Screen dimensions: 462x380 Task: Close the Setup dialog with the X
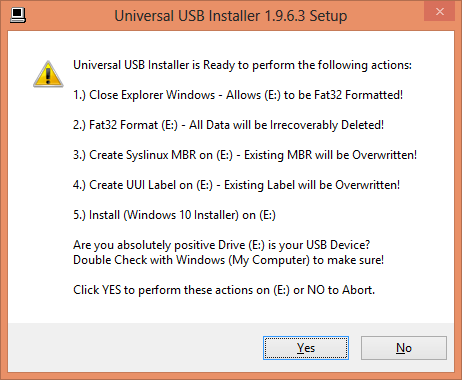[x=440, y=12]
